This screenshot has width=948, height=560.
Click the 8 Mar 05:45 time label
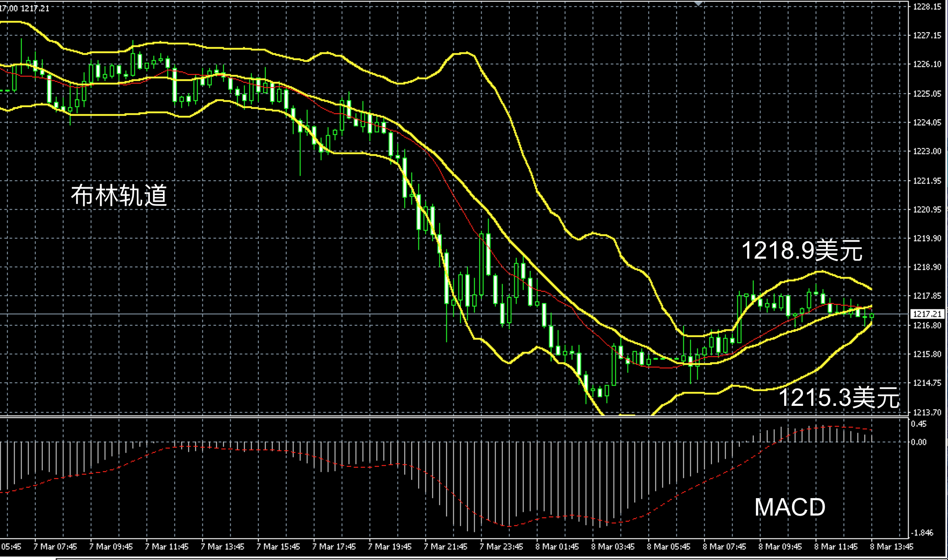click(x=668, y=547)
